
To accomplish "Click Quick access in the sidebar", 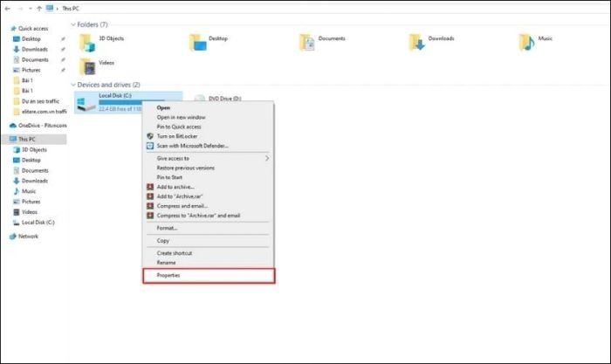I will (33, 29).
